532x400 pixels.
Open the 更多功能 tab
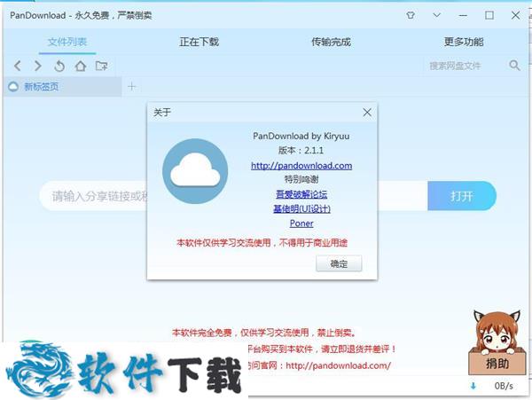[x=464, y=42]
